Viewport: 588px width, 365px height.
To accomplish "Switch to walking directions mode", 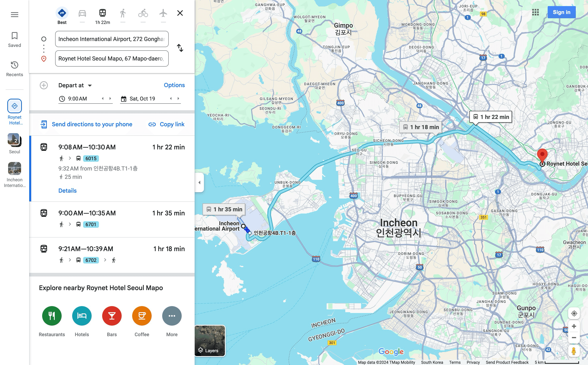I will click(123, 13).
